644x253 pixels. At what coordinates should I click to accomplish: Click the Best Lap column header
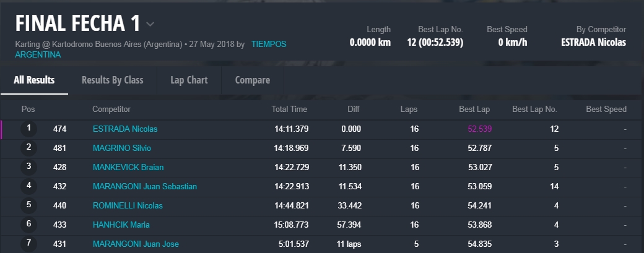tap(474, 109)
